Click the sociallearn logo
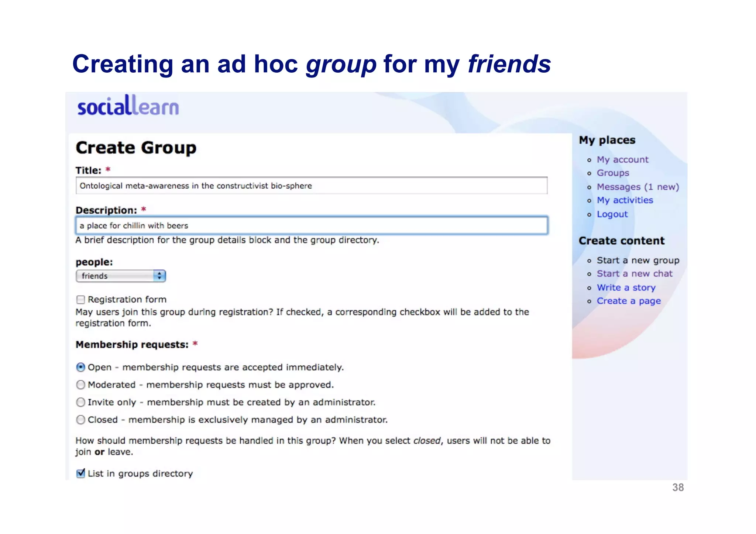The width and height of the screenshot is (756, 534). 128,106
